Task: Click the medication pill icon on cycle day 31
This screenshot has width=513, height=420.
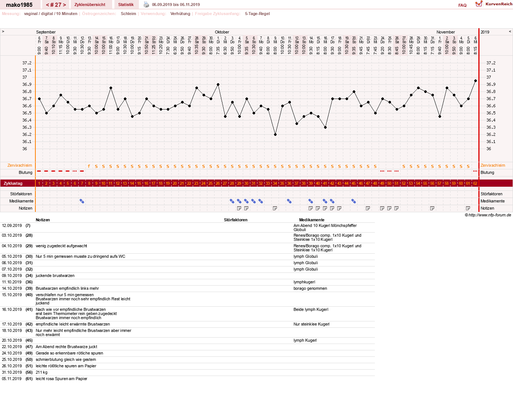Action: coord(253,201)
